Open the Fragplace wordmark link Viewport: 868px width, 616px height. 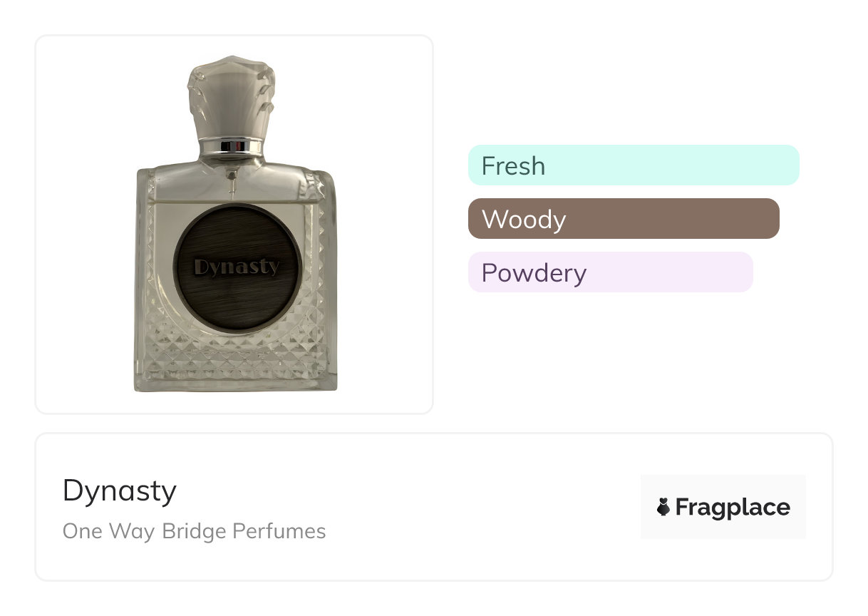pos(733,508)
